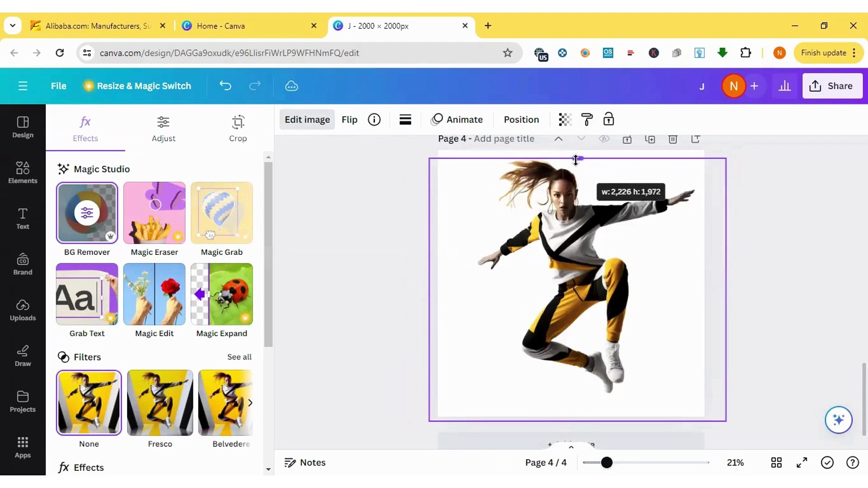Delete page using the trash icon
The image size is (868, 488).
tap(673, 139)
